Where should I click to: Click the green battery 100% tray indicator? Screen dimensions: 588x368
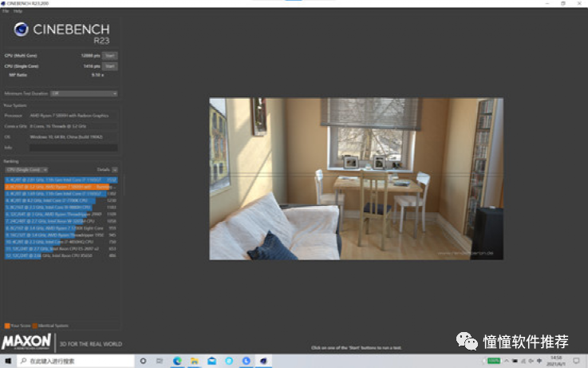493,361
